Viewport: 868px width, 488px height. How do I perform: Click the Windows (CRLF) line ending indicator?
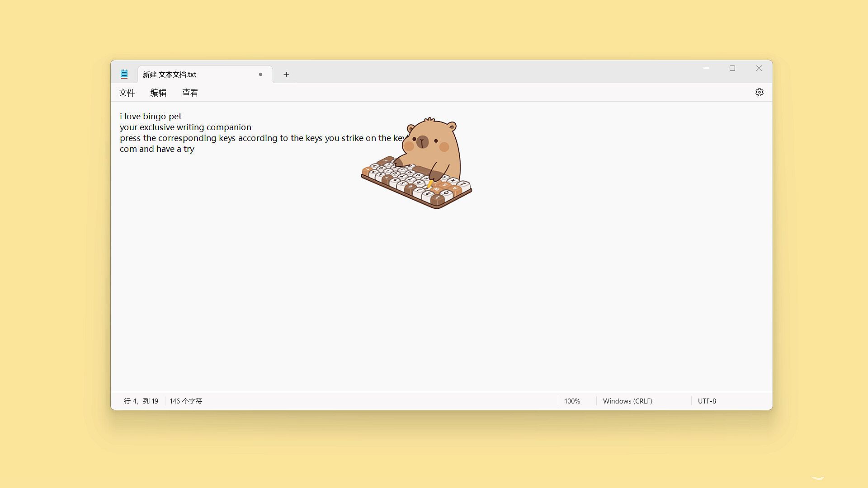627,401
